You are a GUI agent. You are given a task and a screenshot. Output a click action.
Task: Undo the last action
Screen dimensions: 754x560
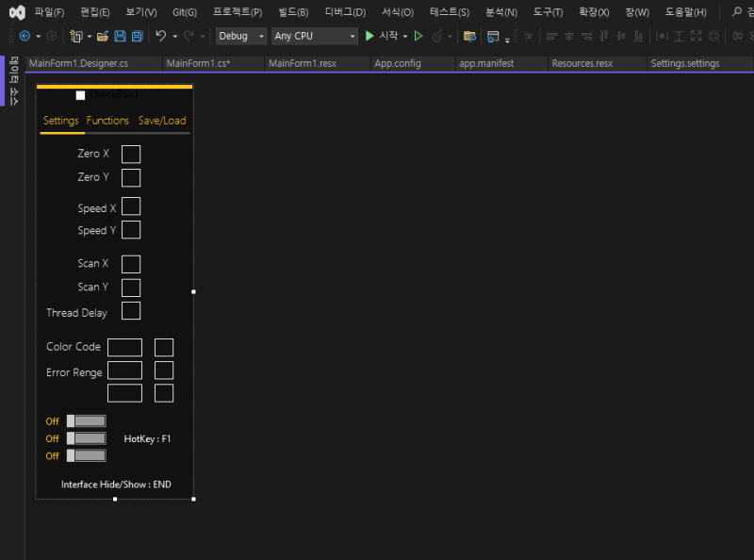(160, 36)
